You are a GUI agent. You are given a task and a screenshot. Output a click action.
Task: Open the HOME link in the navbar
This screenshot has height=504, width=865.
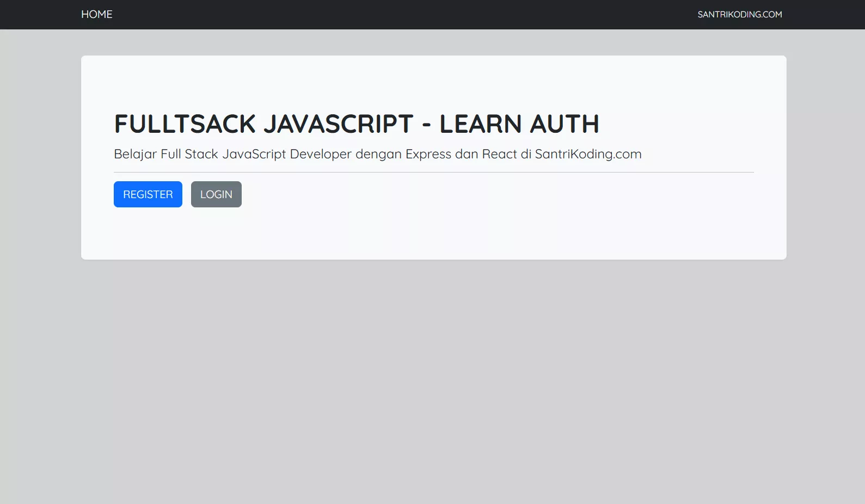(97, 14)
